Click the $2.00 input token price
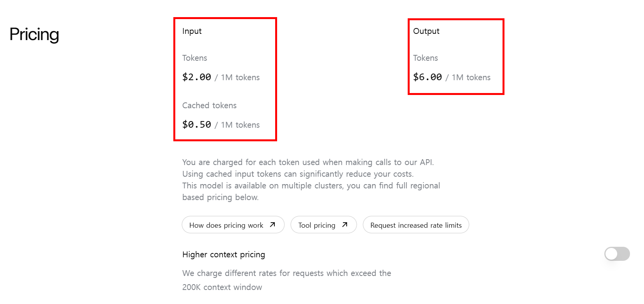The height and width of the screenshot is (304, 644). click(197, 77)
